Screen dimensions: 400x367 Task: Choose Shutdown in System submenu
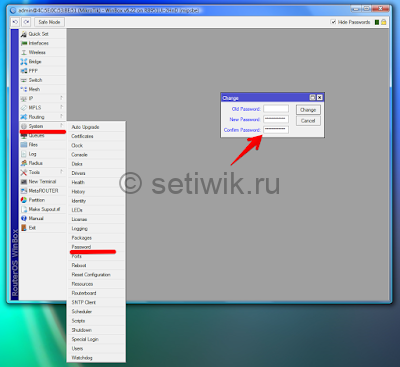[96, 330]
